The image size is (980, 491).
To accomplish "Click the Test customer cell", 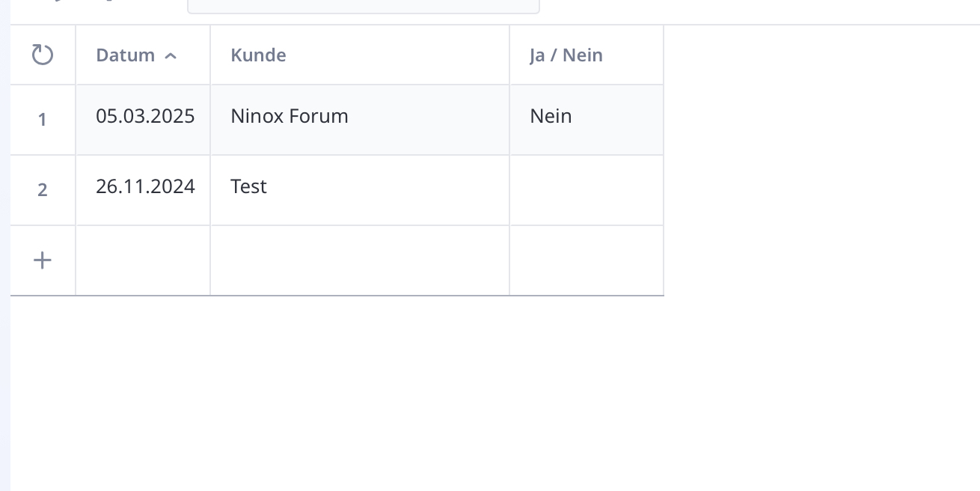I will 360,190.
